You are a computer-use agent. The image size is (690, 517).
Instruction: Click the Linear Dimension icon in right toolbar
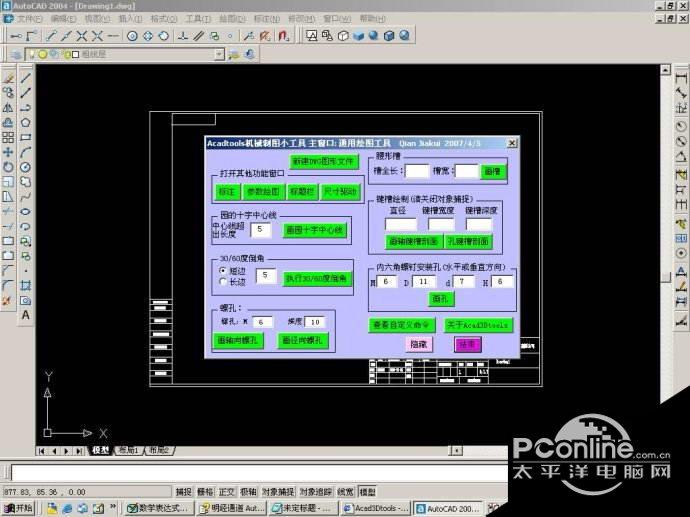(680, 78)
